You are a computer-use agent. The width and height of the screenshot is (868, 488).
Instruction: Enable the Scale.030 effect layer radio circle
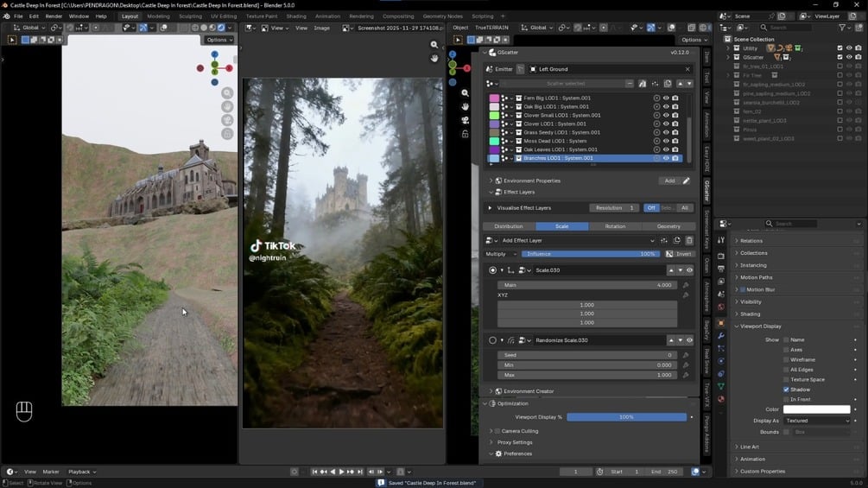pos(492,270)
